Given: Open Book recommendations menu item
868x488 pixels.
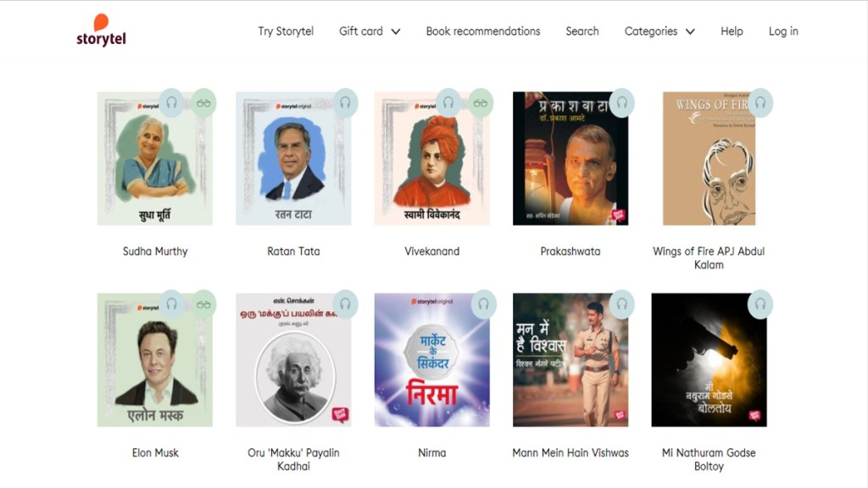Looking at the screenshot, I should [482, 31].
